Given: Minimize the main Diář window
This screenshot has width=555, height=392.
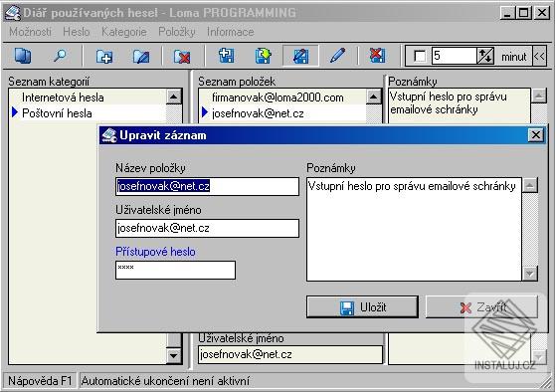Looking at the screenshot, I should [507, 13].
